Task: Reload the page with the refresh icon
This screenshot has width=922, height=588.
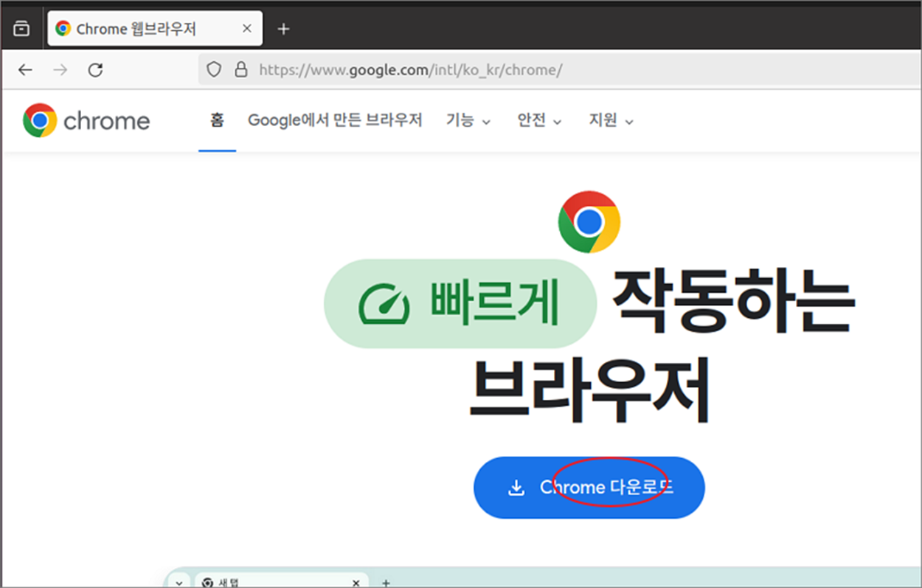Action: [95, 70]
